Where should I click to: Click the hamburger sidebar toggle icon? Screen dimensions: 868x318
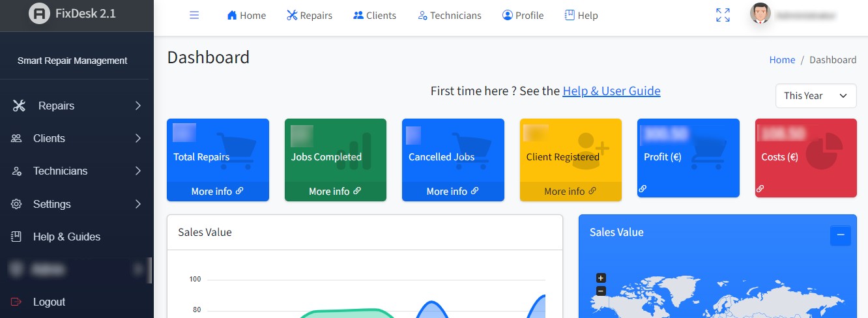coord(194,16)
